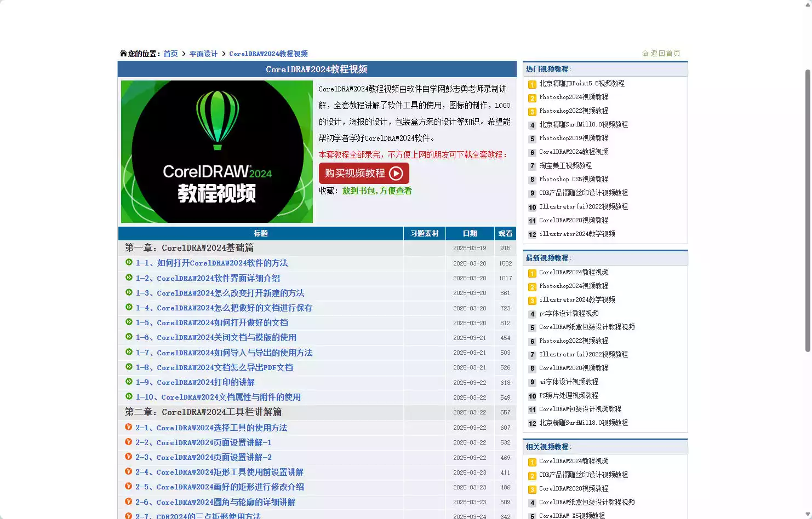Open lesson 1-6 关闭文档与模版的使用
Image resolution: width=812 pixels, height=519 pixels.
pos(216,337)
